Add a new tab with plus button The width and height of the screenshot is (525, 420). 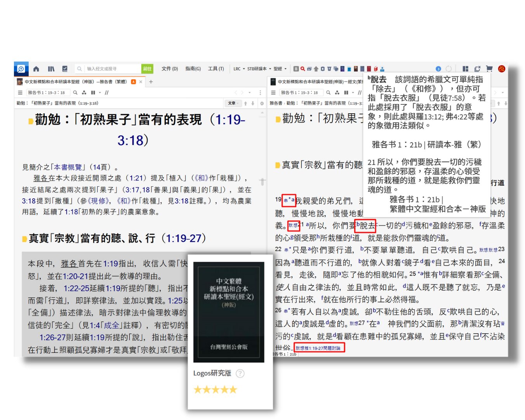click(x=151, y=82)
